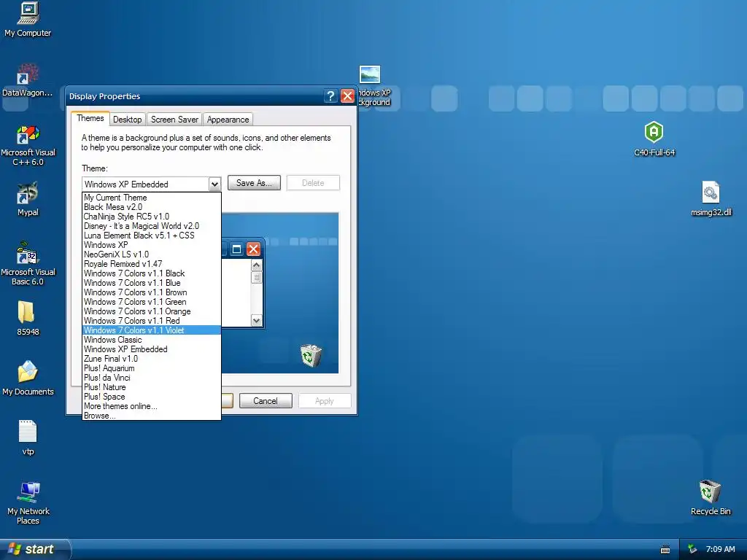Choose My Current Theme from list
Screen dimensions: 747x560
(x=152, y=197)
